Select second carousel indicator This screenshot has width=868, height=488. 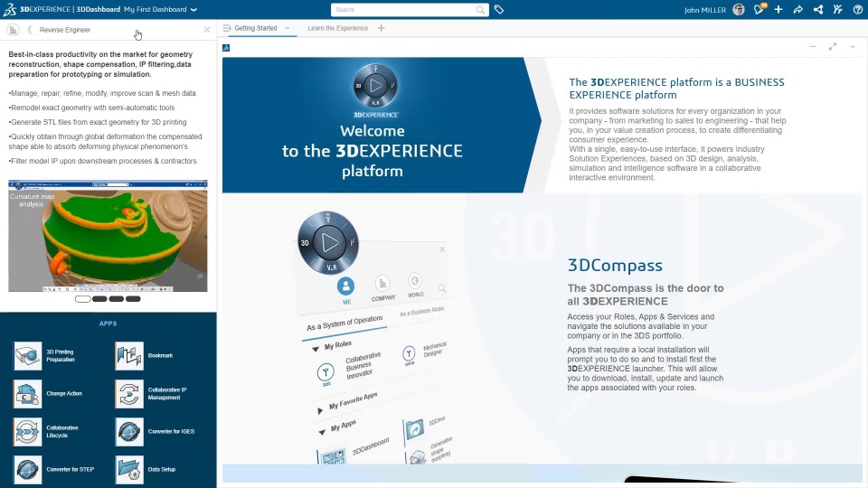(x=99, y=299)
